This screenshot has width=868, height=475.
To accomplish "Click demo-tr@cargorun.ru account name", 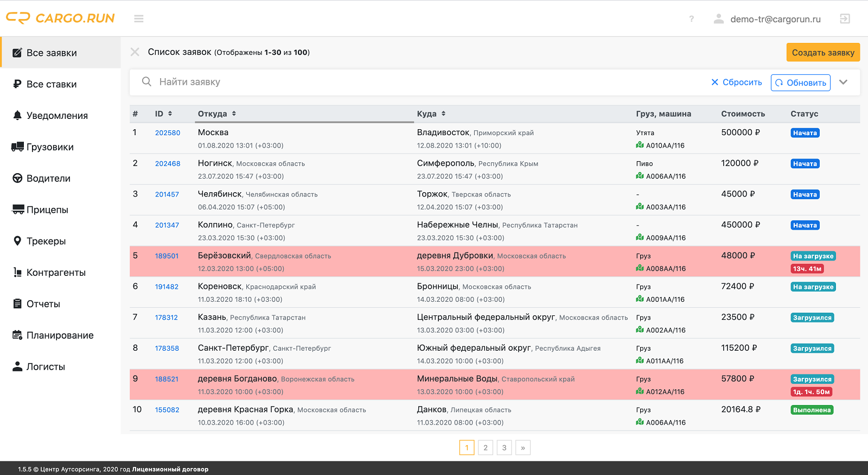I will point(775,19).
